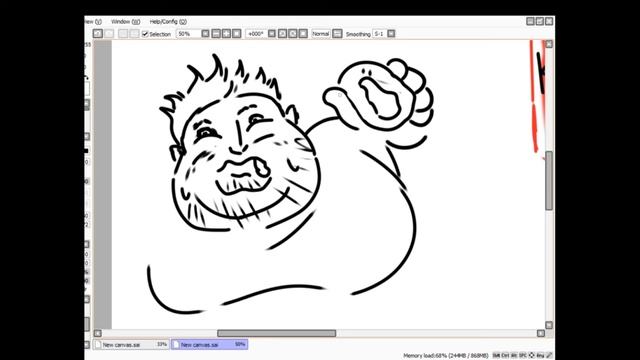Open the Smoothing dropdown arrow

click(391, 34)
